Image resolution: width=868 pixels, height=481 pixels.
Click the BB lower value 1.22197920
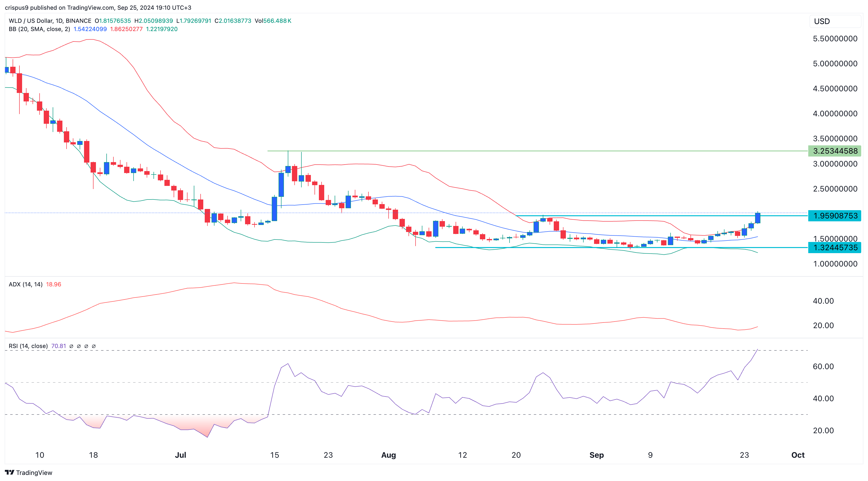tap(162, 29)
